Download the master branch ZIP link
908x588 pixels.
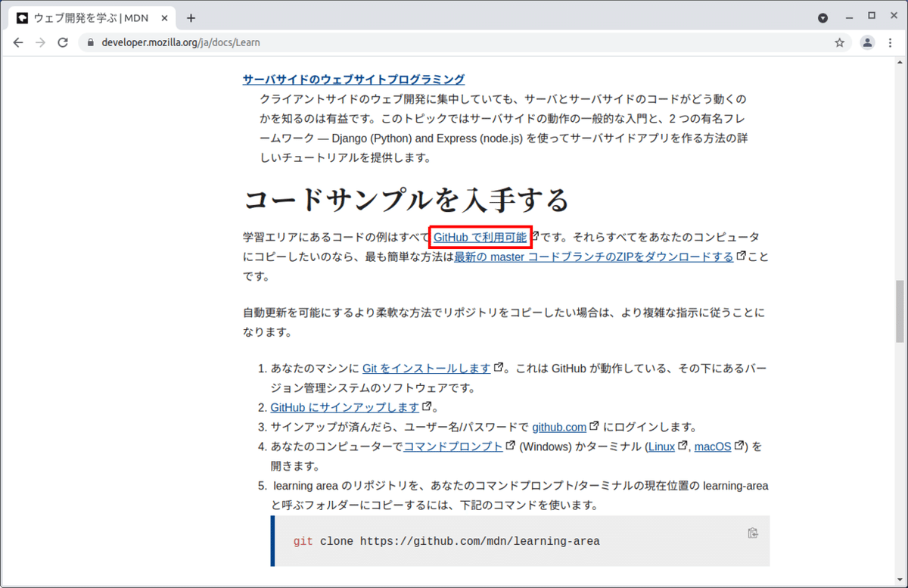tap(592, 257)
